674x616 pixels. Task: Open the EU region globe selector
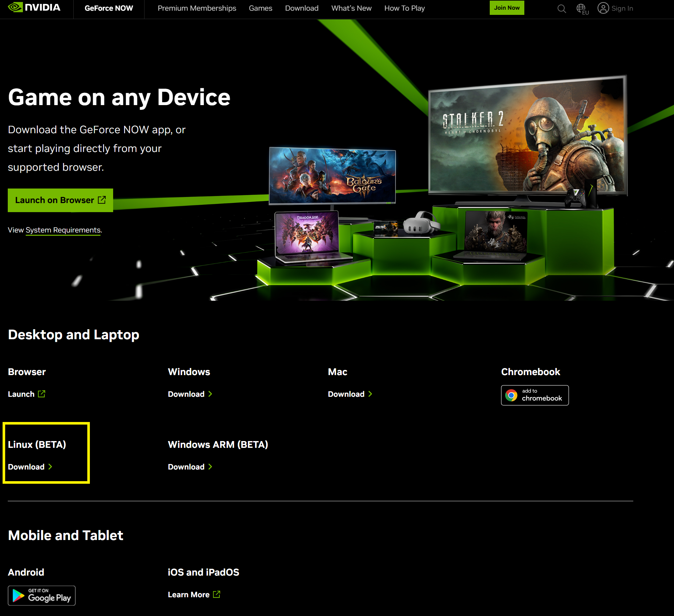(582, 9)
